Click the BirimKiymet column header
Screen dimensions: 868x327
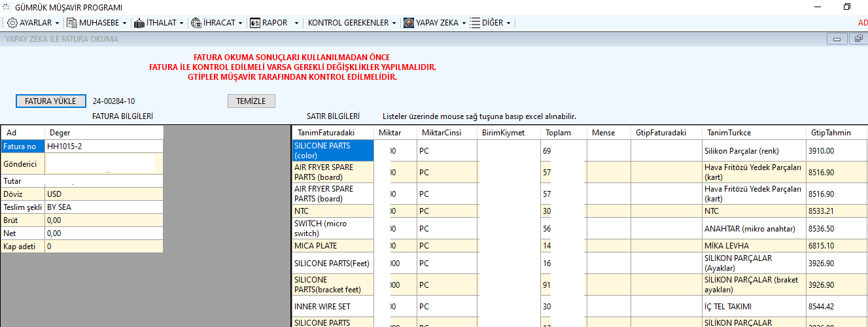click(508, 133)
